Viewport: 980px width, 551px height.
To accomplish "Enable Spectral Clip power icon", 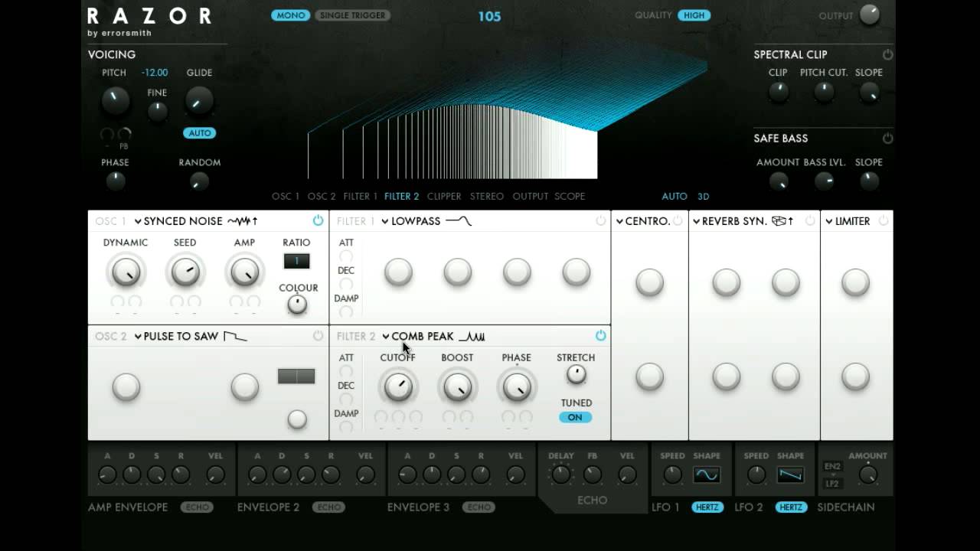I will [x=887, y=54].
